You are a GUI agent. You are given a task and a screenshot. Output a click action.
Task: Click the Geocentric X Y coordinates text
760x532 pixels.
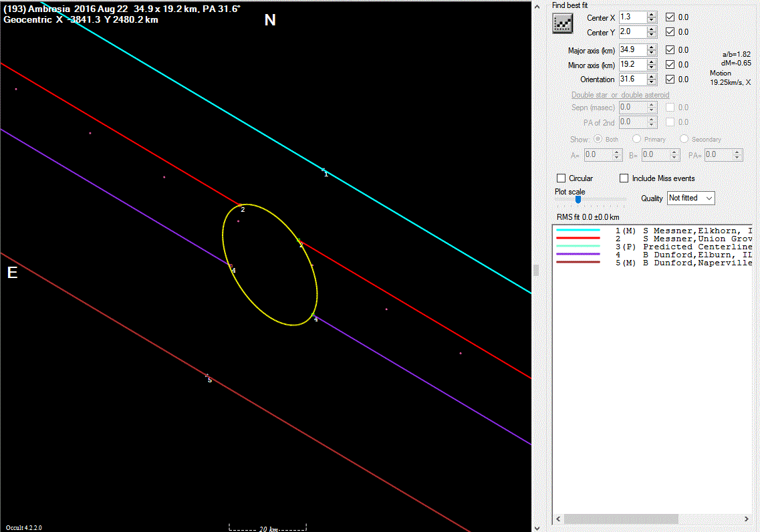coord(81,20)
